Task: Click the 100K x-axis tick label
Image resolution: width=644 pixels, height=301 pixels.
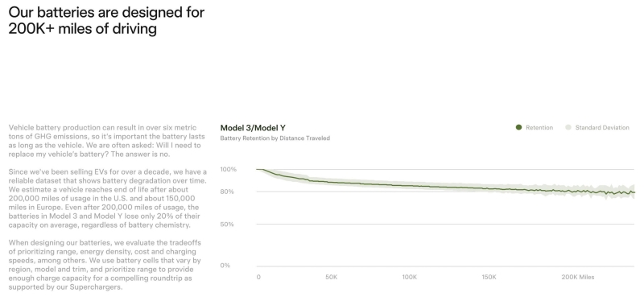Action: tap(410, 277)
